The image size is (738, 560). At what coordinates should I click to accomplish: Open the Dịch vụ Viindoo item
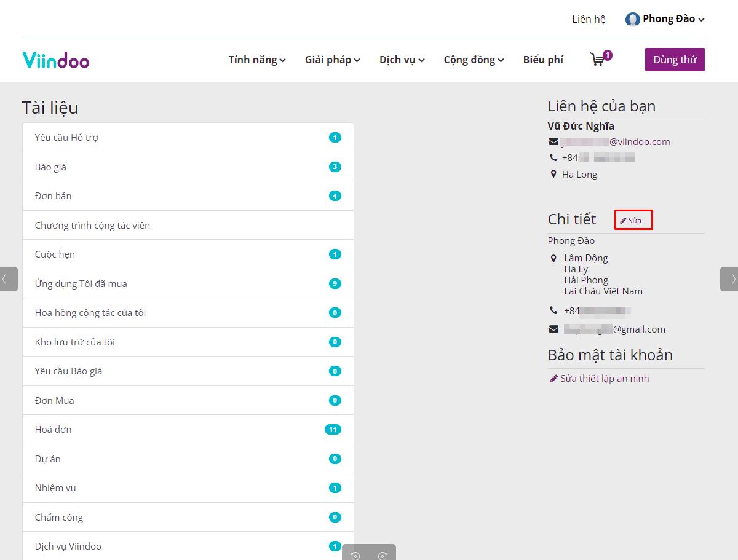(188, 546)
